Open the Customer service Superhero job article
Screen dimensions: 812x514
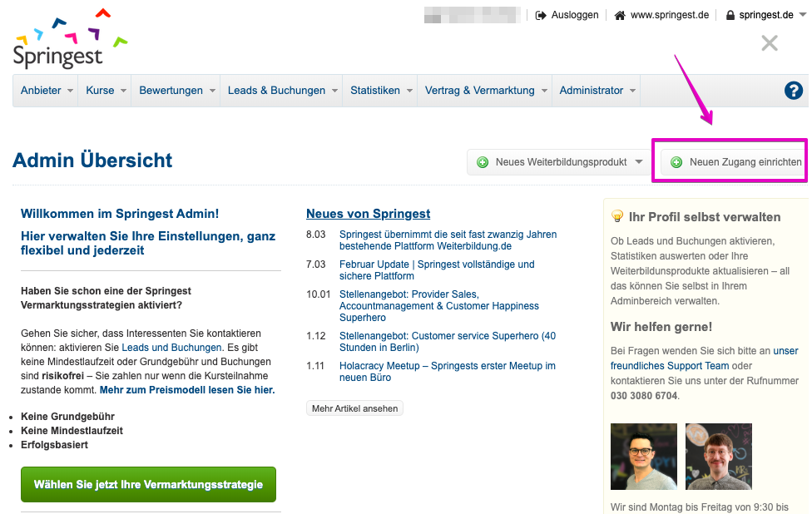tap(448, 342)
